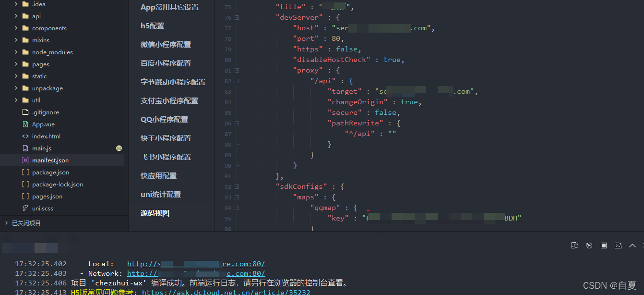The width and height of the screenshot is (644, 295).
Task: Click the bracket icon beside package-lock.json
Action: tap(25, 184)
